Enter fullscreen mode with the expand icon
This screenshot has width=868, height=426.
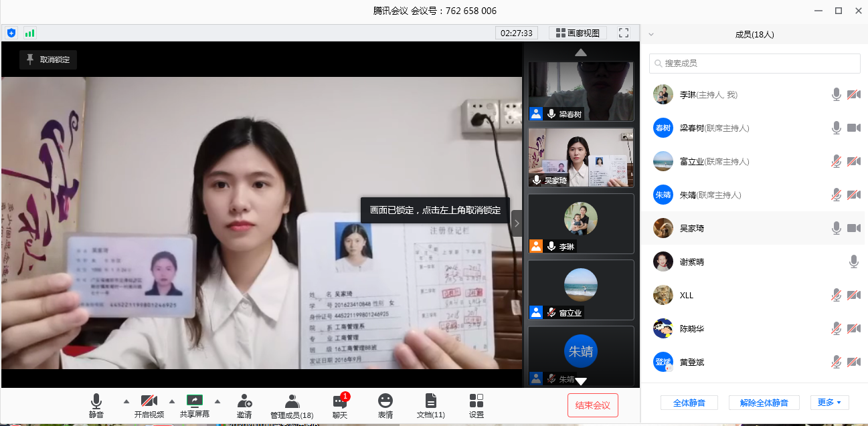624,33
